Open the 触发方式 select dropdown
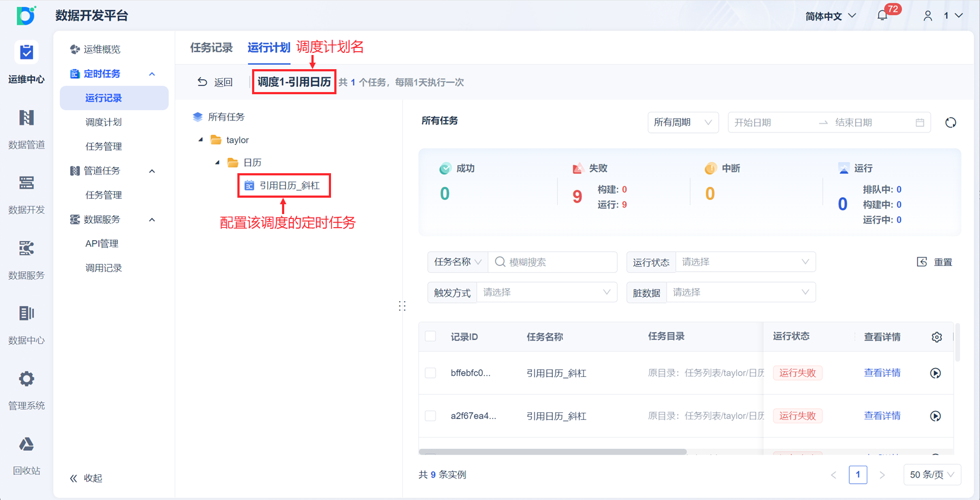The height and width of the screenshot is (500, 980). coord(547,292)
